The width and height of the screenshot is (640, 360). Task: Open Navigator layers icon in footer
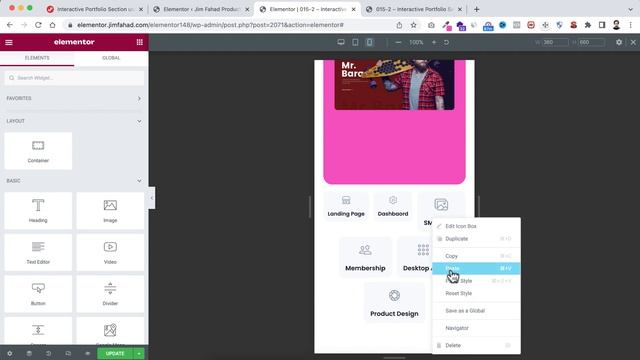(x=29, y=353)
